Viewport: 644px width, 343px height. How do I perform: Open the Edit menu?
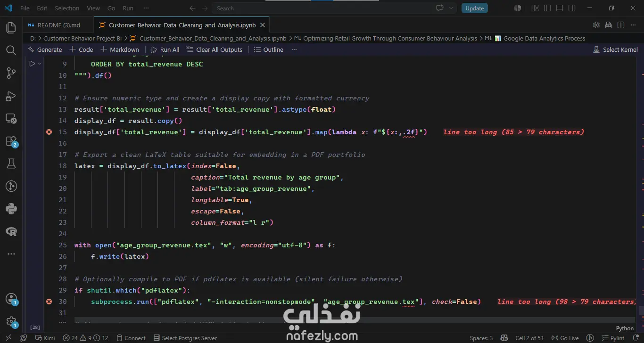pyautogui.click(x=42, y=8)
